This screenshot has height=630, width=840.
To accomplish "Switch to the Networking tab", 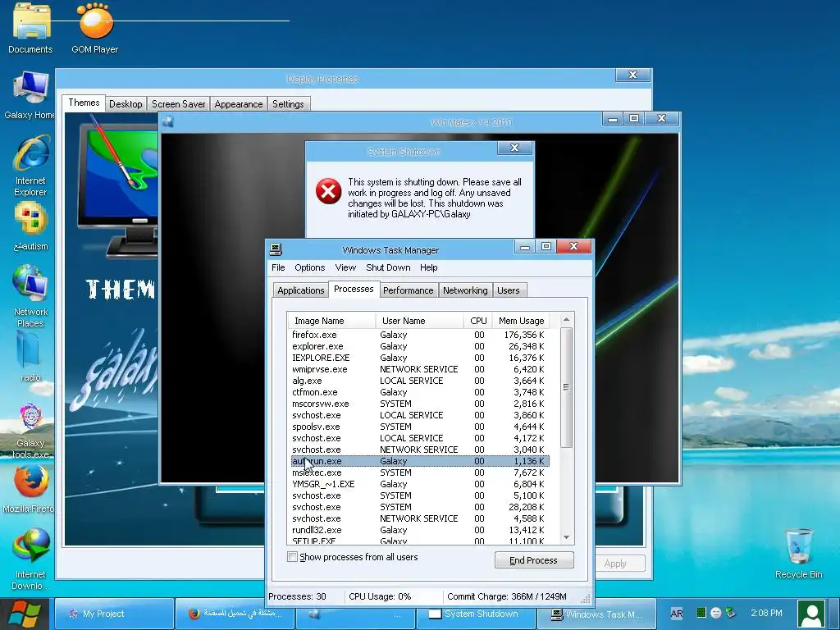I will coord(465,290).
